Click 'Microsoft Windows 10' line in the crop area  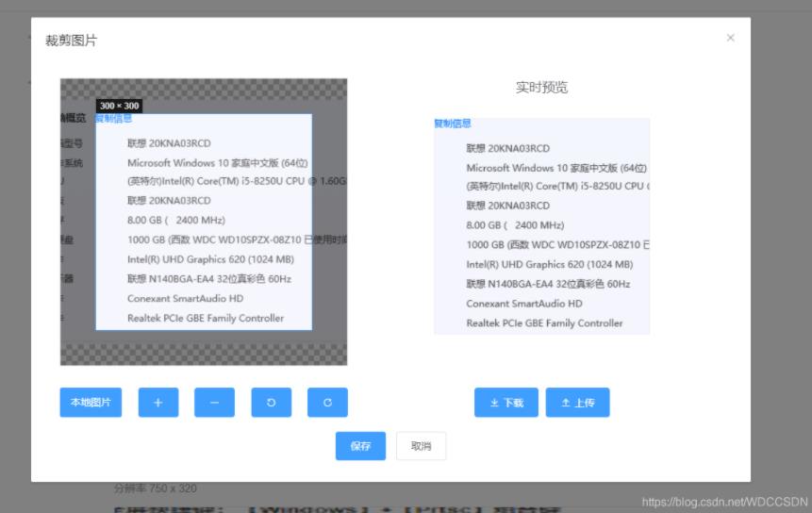click(218, 162)
